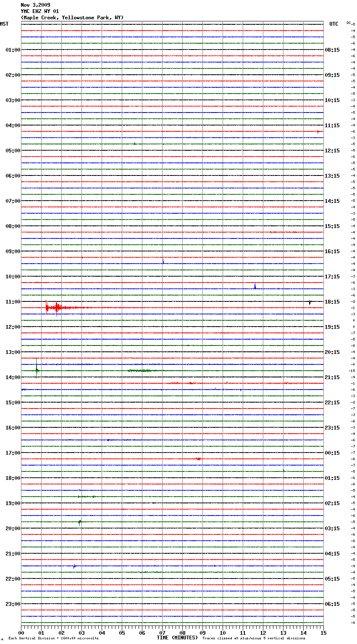357x644 pixels.
Task: Click the 11:15 UTC time label
Action: coord(332,125)
